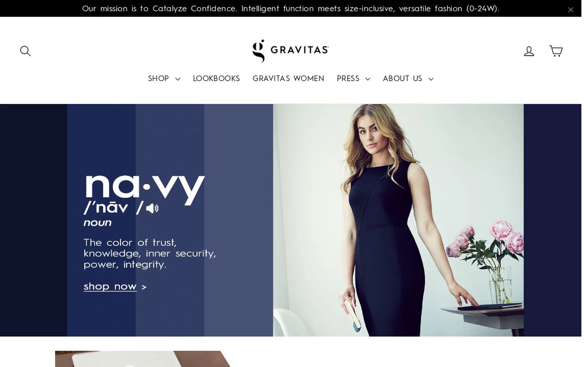This screenshot has height=367, width=588.
Task: Click the navy definition text
Action: point(150,253)
